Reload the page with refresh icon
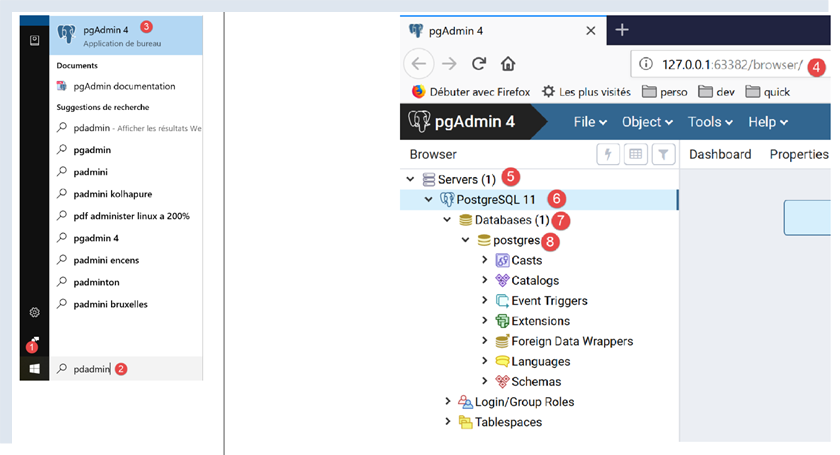840x455 pixels. coord(479,63)
